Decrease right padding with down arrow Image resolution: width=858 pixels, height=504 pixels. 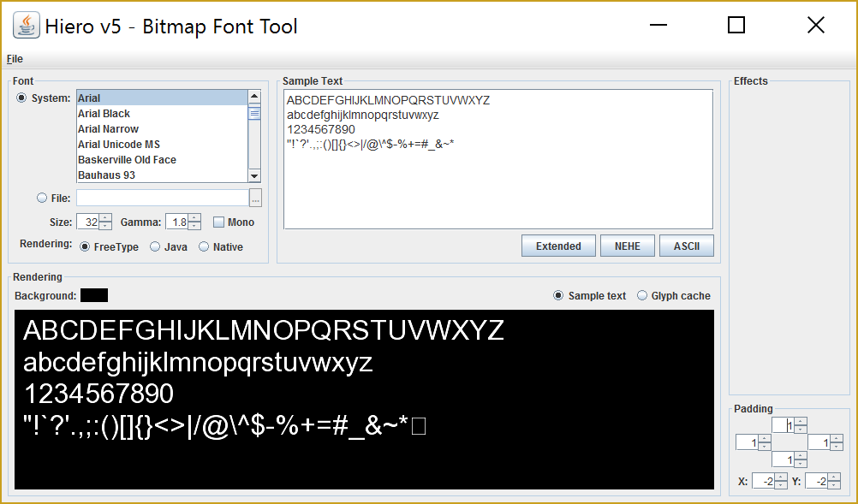tap(837, 447)
